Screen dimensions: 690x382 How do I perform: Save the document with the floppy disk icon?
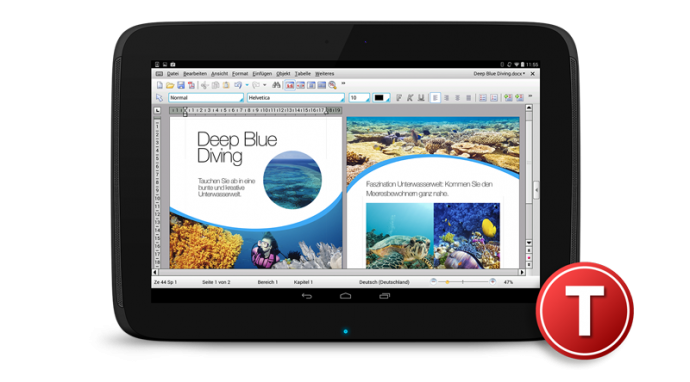pos(181,85)
